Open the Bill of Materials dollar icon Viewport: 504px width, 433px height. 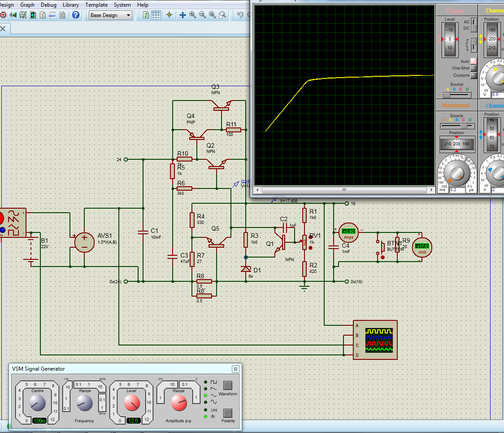click(x=43, y=15)
